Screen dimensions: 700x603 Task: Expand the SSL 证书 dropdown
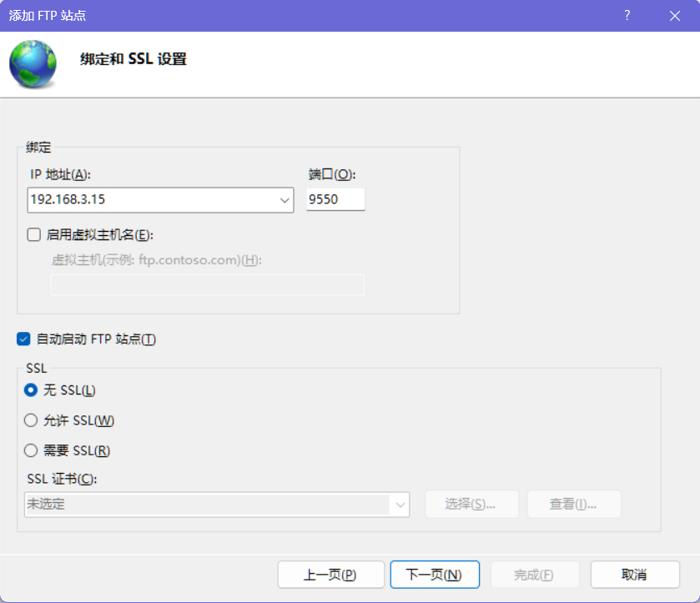click(x=400, y=505)
